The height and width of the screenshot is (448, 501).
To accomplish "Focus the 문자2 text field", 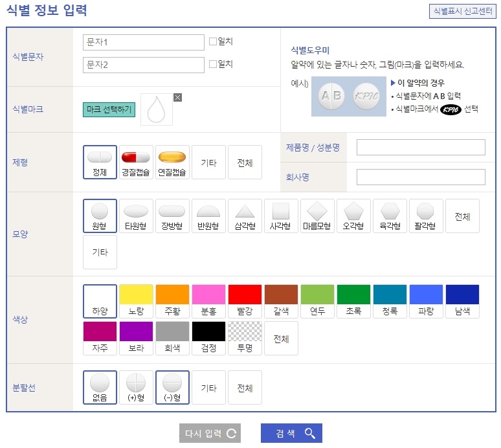I will click(144, 65).
